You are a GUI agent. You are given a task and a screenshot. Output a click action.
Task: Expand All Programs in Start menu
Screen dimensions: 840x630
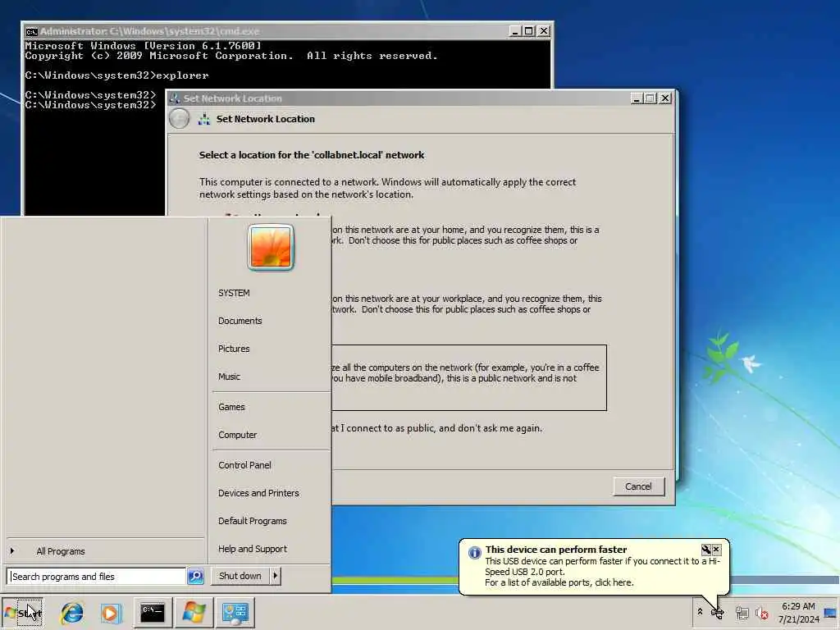coord(61,551)
